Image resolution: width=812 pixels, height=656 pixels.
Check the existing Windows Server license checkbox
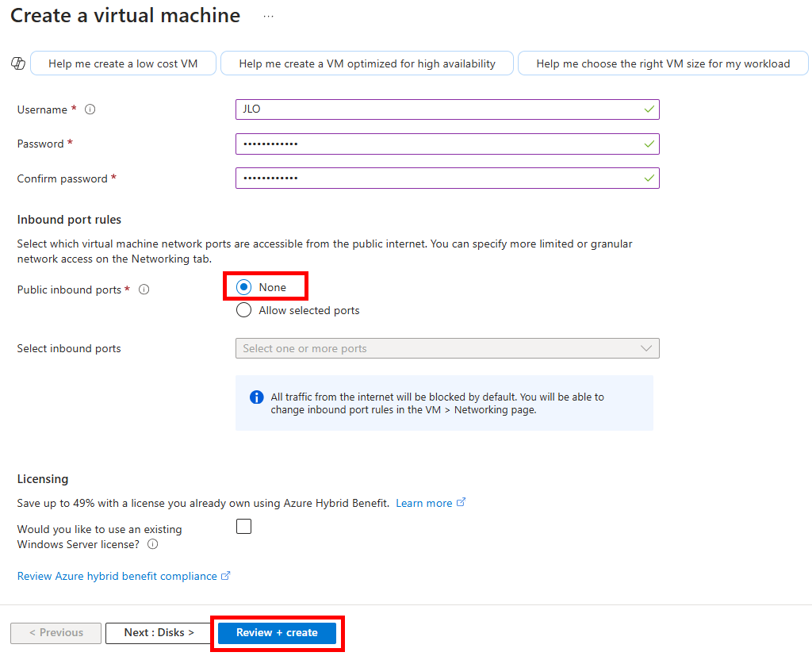tap(244, 527)
